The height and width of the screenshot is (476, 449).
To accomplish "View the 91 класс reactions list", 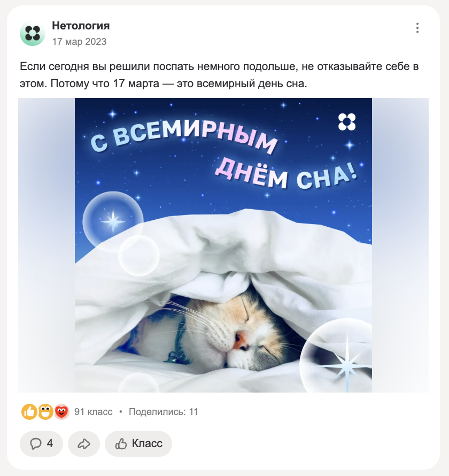I will coord(94,412).
